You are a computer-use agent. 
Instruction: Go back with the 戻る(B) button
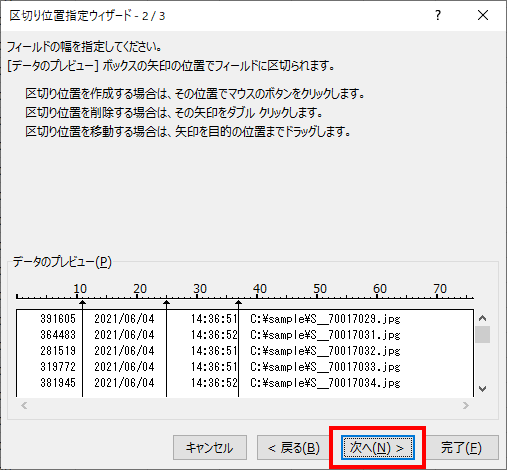294,447
